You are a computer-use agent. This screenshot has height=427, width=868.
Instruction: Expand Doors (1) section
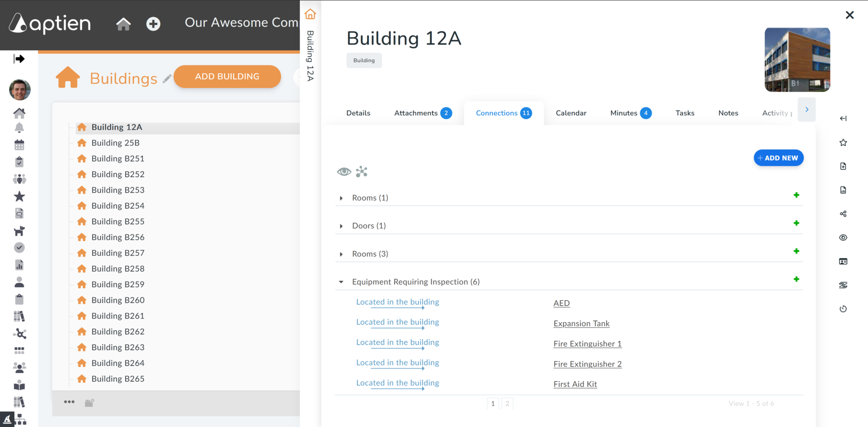[341, 226]
